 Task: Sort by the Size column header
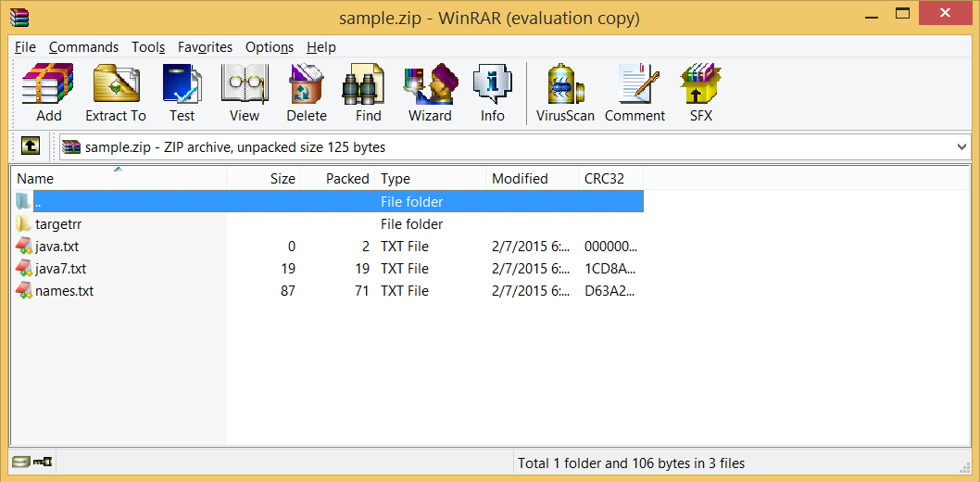coord(264,178)
